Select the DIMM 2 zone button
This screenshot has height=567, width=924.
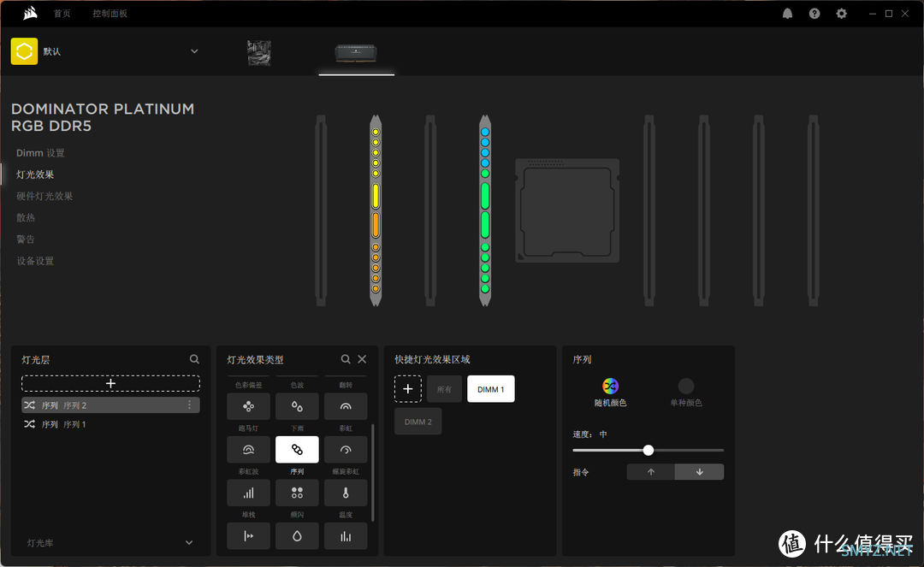click(418, 422)
